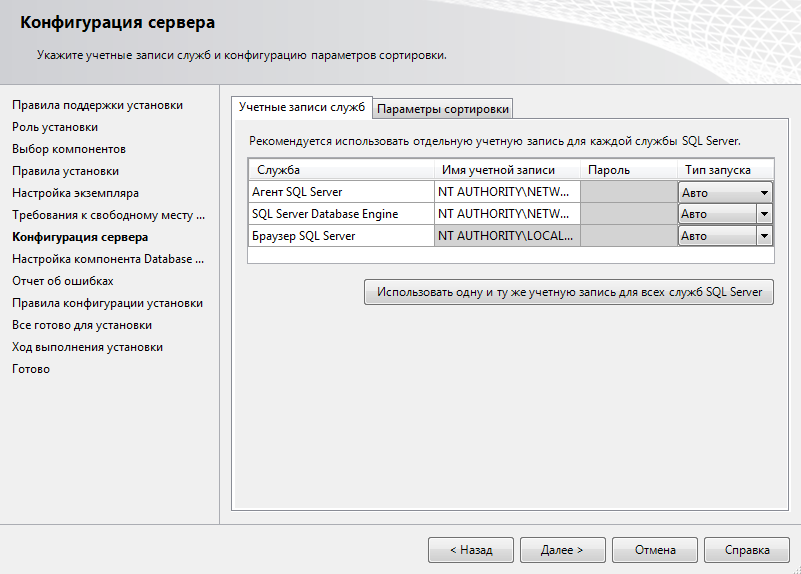The width and height of the screenshot is (801, 574).
Task: Cancel setup with Отмена button
Action: coord(654,550)
